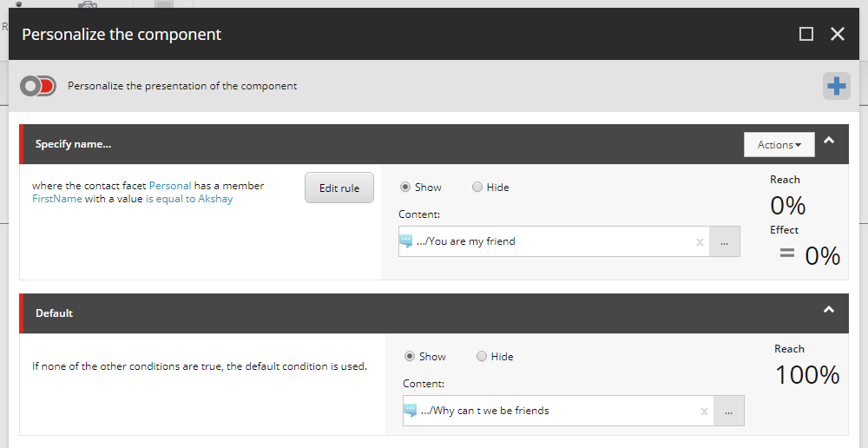Click the Edit rule button
Screen dimensions: 868x448
[x=339, y=188]
